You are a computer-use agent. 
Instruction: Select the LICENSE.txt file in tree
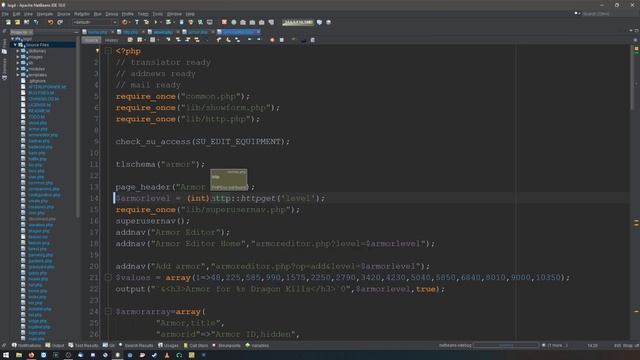point(39,105)
